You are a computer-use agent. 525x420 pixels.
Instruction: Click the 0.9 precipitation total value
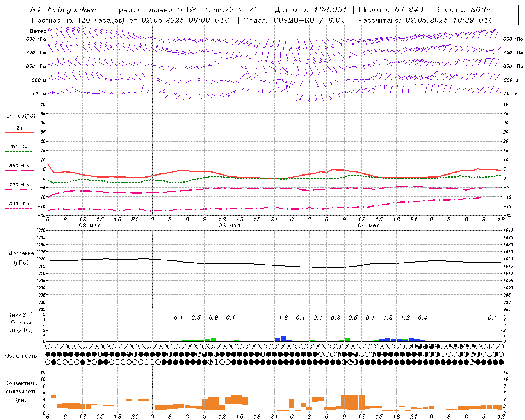coord(213,317)
